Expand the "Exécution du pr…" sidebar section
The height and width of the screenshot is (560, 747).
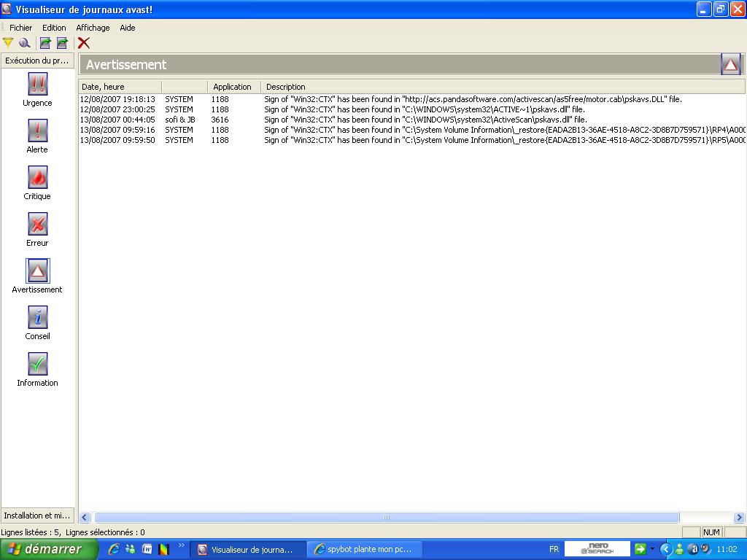click(x=37, y=61)
